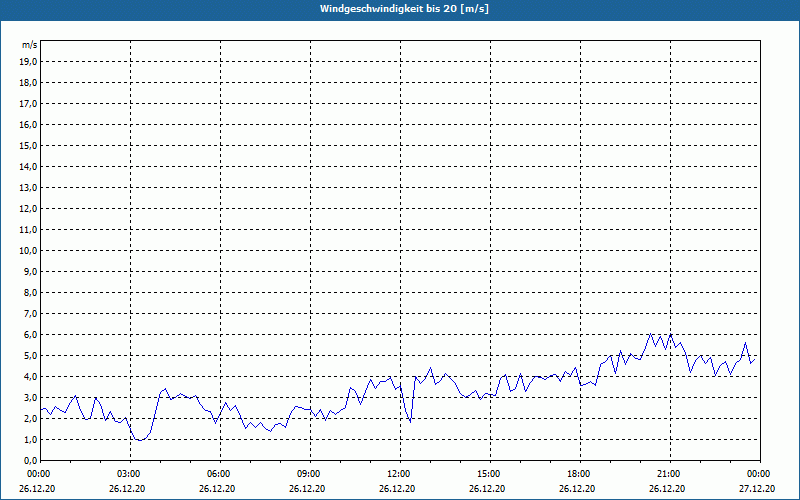800x500 pixels.
Task: Select the '26.12.20' date under 21:00
Action: [x=667, y=488]
